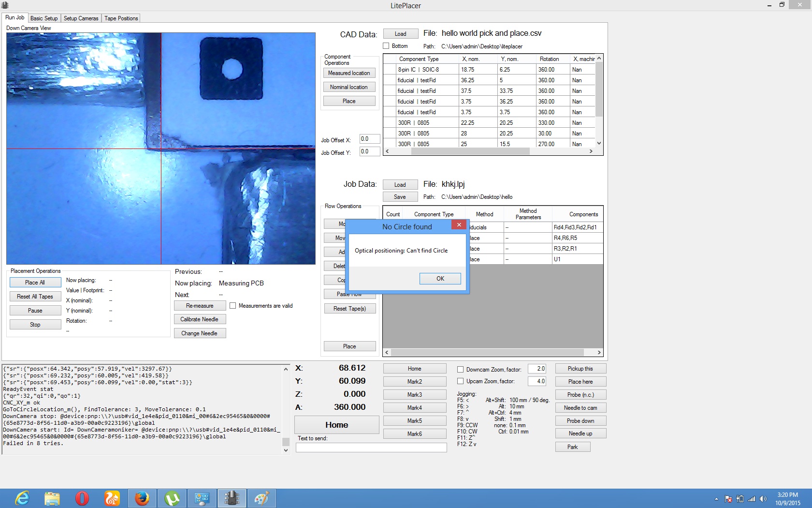The image size is (812, 508).
Task: Save the job data file
Action: [x=400, y=197]
